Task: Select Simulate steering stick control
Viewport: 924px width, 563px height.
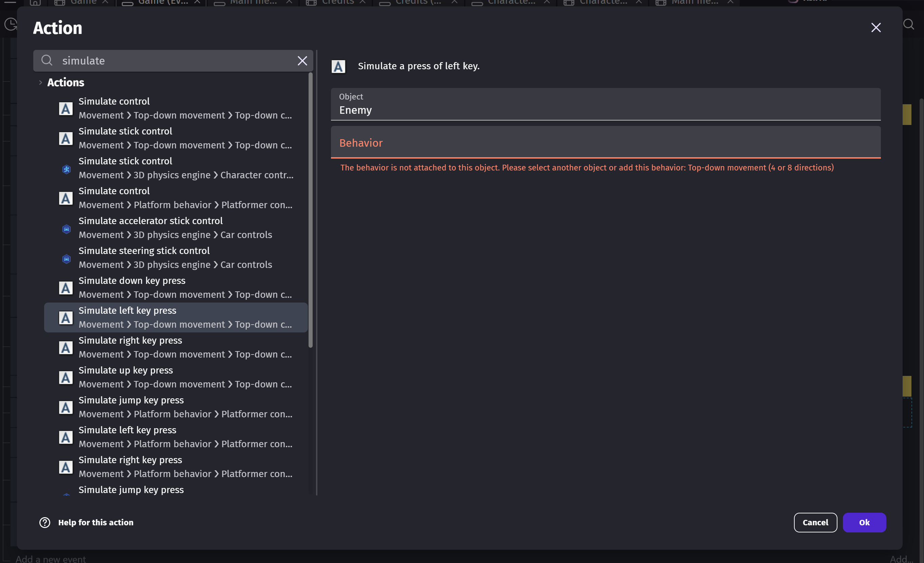Action: (x=176, y=258)
